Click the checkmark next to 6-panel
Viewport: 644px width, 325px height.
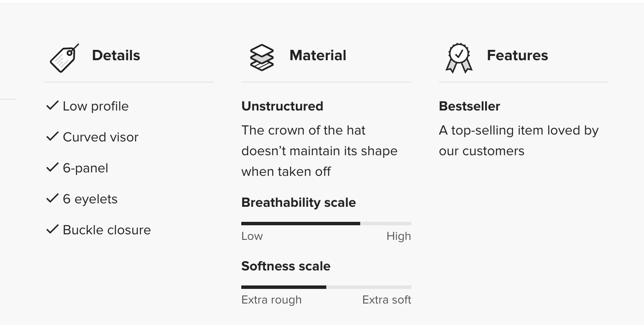pyautogui.click(x=52, y=167)
